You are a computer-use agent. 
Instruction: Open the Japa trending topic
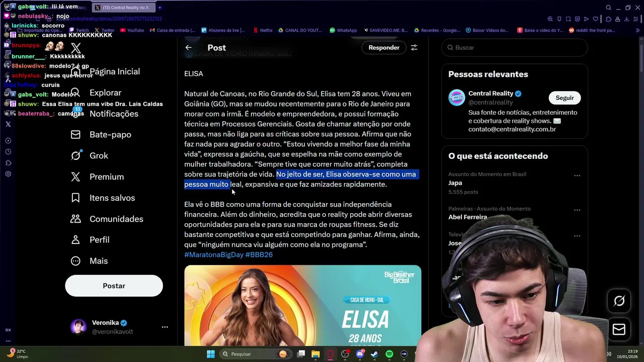point(455,183)
